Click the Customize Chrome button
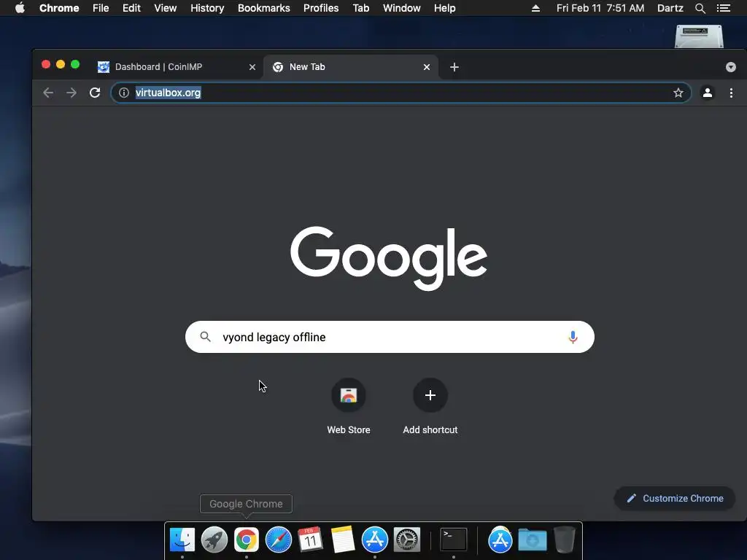Image resolution: width=747 pixels, height=560 pixels. tap(675, 499)
